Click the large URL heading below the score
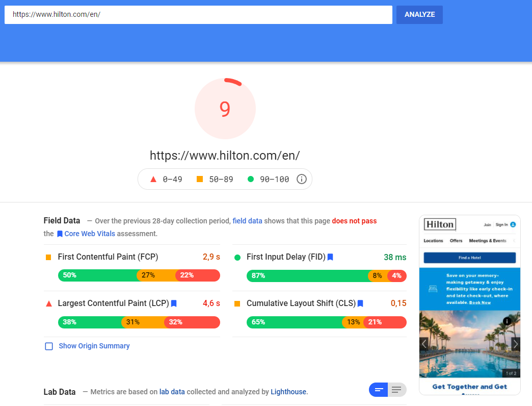 [x=225, y=156]
